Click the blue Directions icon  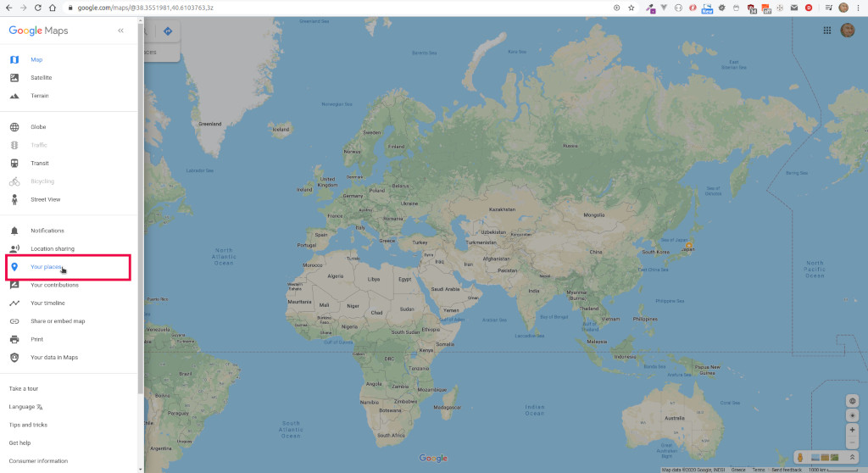tap(168, 31)
